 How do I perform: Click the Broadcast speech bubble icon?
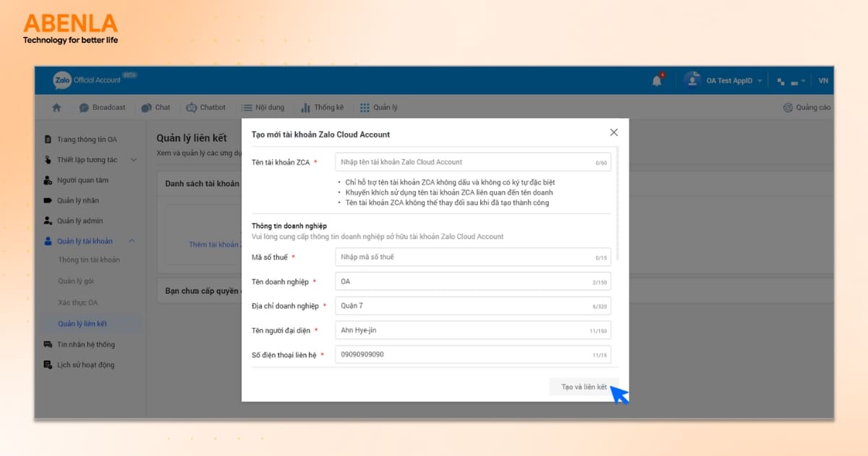coord(84,108)
